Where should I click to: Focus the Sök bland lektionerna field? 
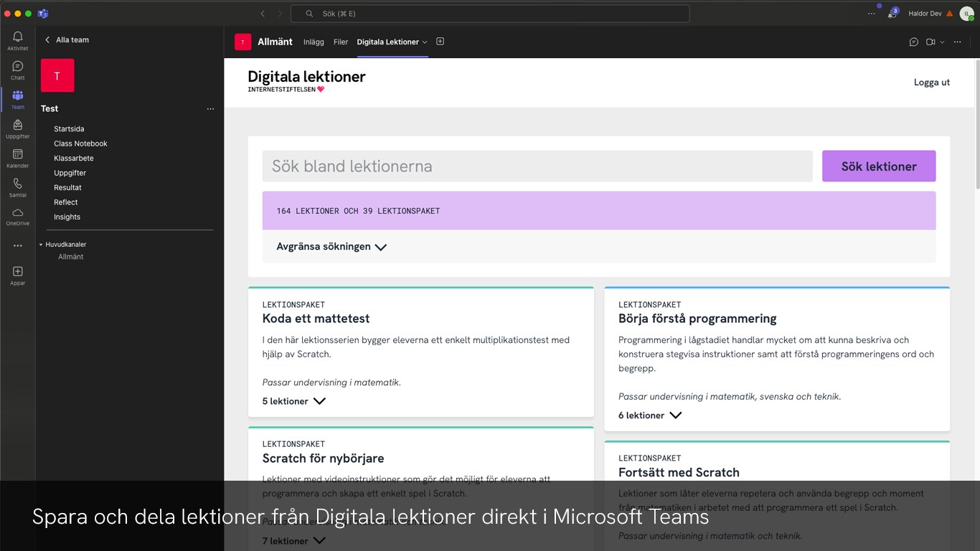(x=537, y=166)
